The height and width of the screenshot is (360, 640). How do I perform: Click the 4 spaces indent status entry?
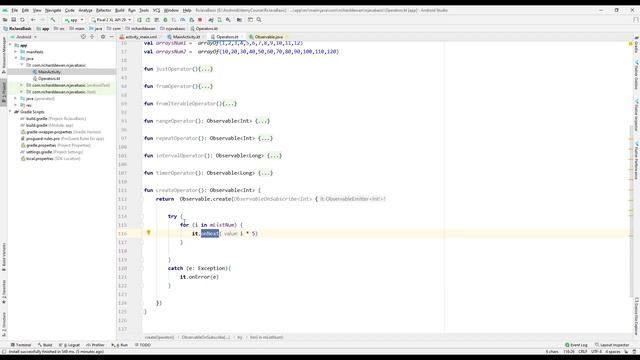(613, 351)
